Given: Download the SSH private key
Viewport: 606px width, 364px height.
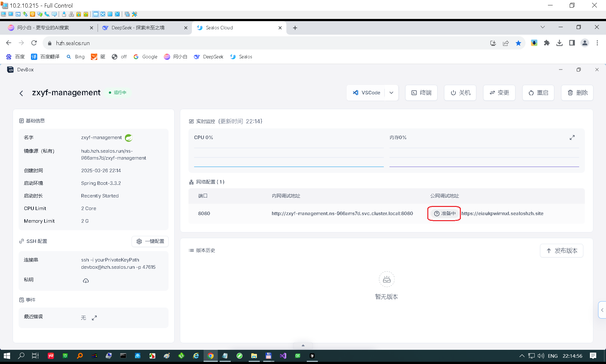Looking at the screenshot, I should [x=86, y=281].
